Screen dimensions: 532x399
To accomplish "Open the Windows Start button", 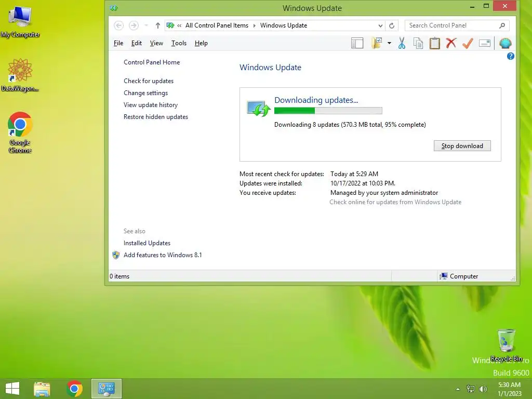I will [x=12, y=389].
